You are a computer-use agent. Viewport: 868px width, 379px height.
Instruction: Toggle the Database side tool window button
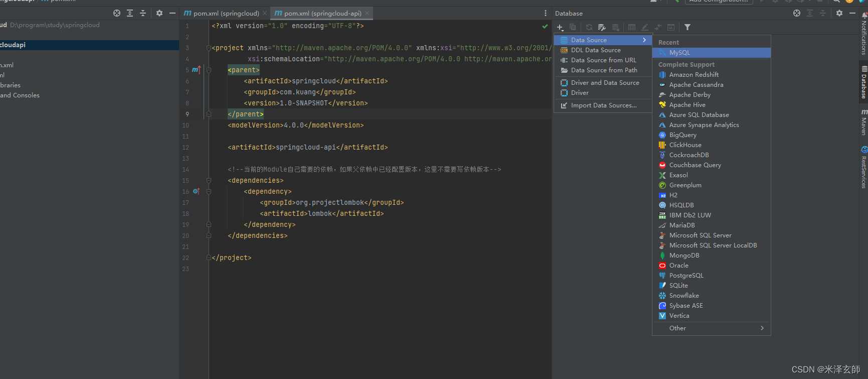863,82
